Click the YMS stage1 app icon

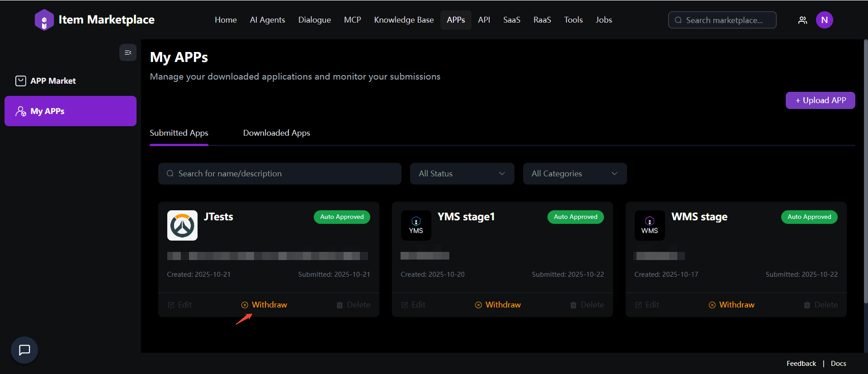point(416,225)
